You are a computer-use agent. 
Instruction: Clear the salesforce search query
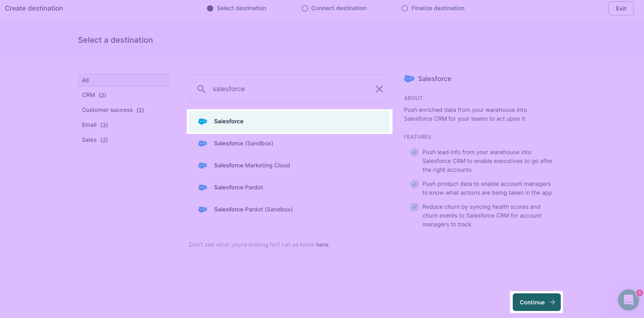click(x=379, y=89)
